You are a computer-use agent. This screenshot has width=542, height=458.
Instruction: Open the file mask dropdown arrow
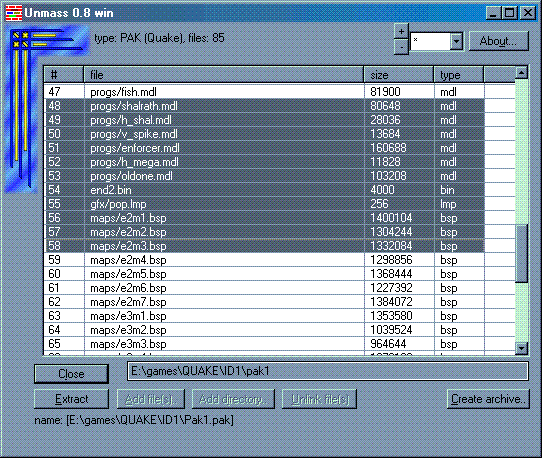click(x=456, y=41)
